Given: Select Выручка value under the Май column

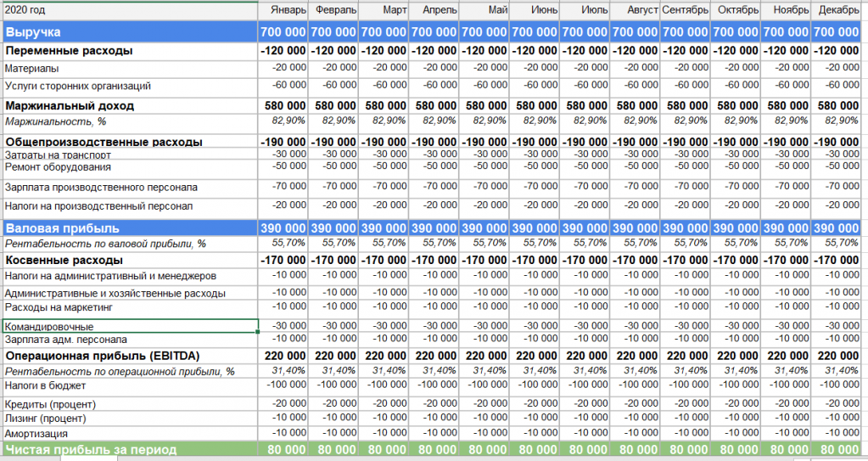Looking at the screenshot, I should [x=484, y=31].
